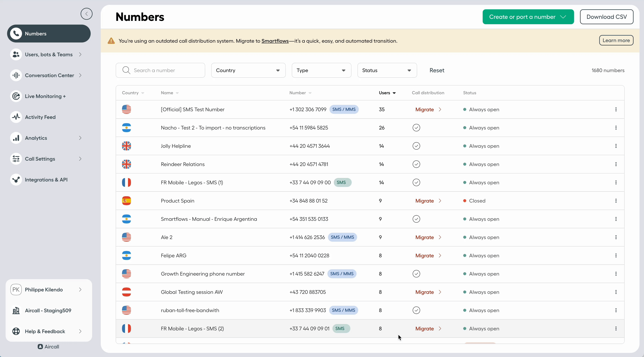Open Users, bots & Teams section
The image size is (644, 357).
coord(49,54)
